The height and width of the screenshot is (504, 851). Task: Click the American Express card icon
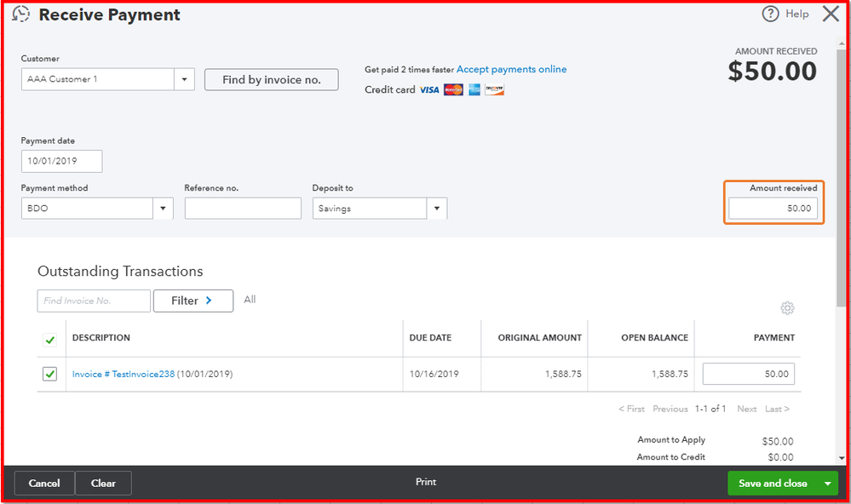click(x=474, y=89)
